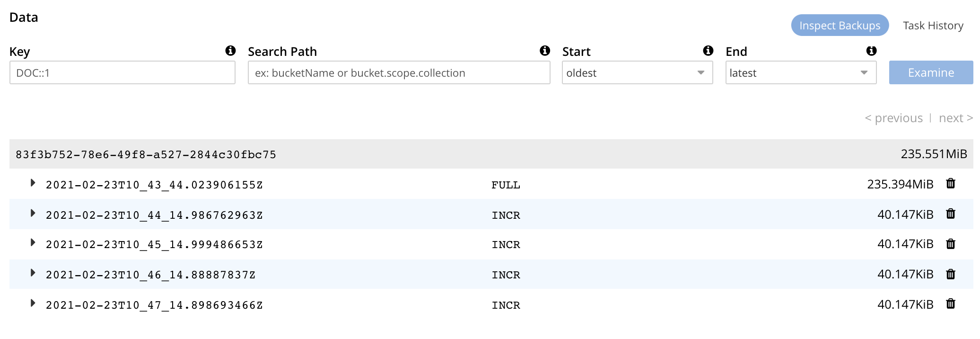Show info tooltip for Search Path

click(545, 51)
